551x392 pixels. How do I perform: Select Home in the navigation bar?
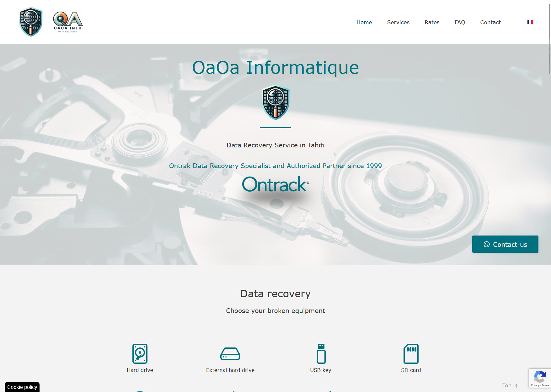pos(364,22)
